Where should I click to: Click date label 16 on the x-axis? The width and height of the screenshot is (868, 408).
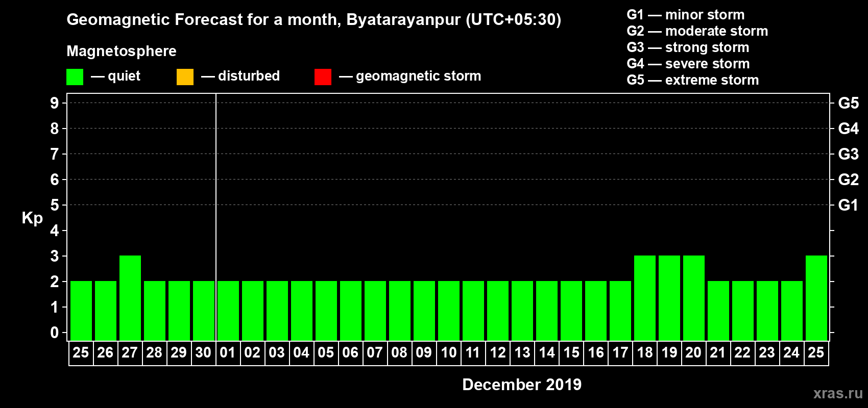coord(595,352)
